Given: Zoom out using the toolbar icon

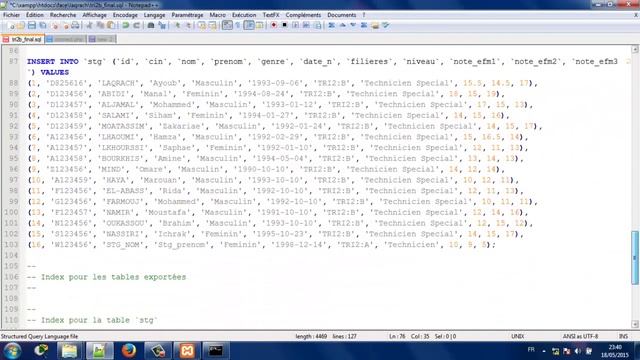Looking at the screenshot, I should (188, 26).
